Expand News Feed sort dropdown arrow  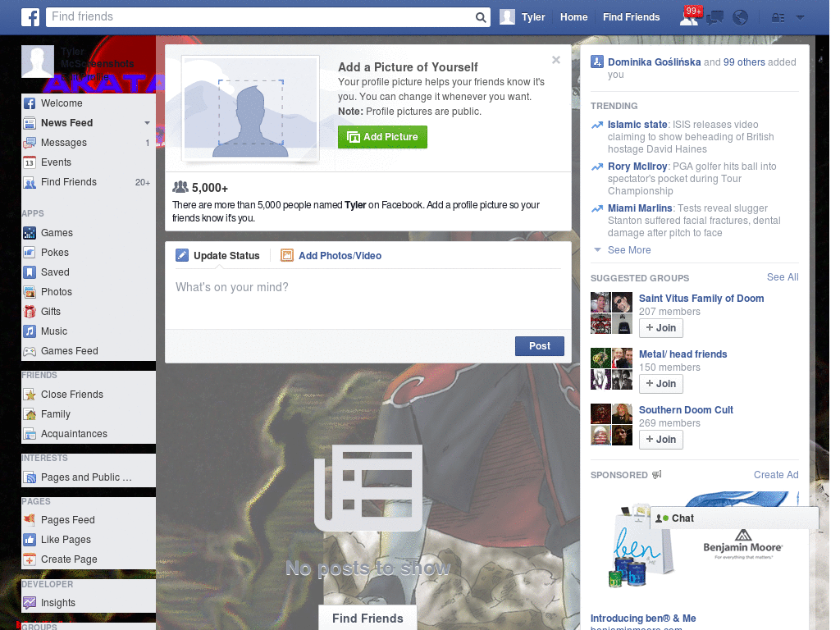point(147,123)
